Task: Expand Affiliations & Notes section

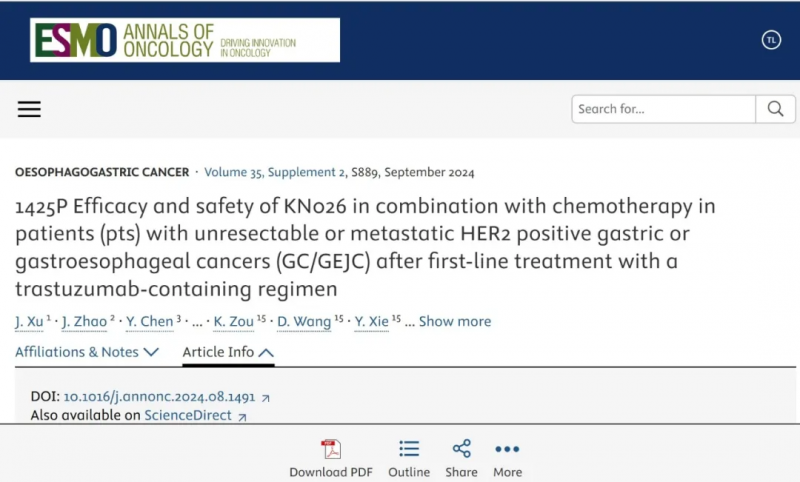Action: coord(87,352)
